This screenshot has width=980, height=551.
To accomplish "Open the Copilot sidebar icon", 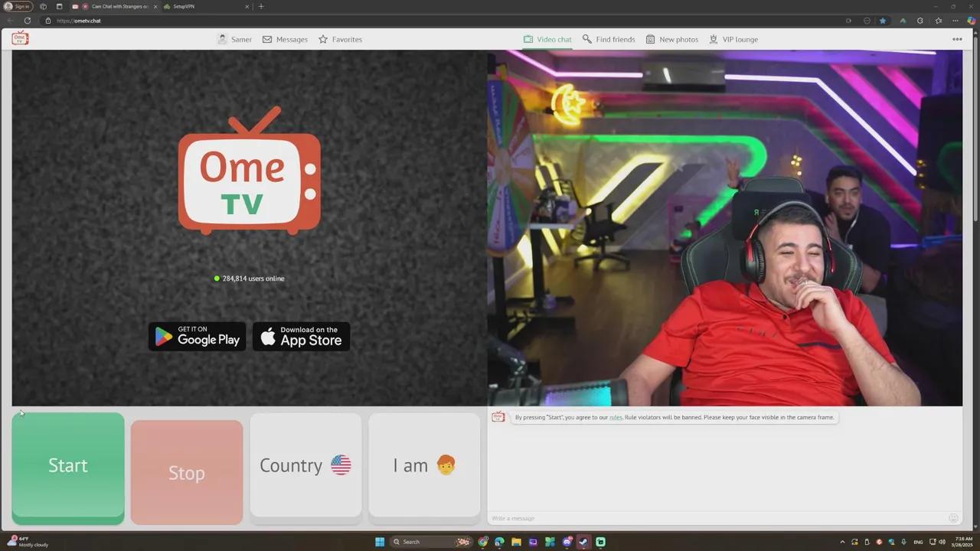I will pos(972,21).
